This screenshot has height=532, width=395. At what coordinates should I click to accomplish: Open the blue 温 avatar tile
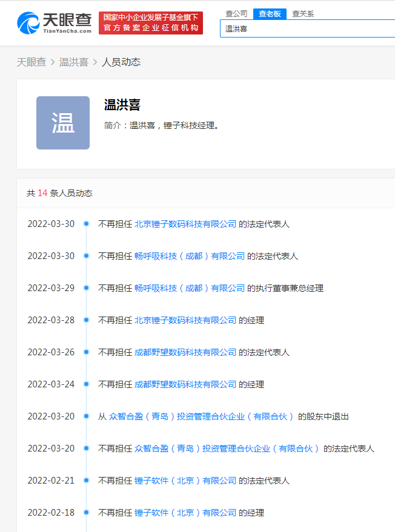coord(63,123)
